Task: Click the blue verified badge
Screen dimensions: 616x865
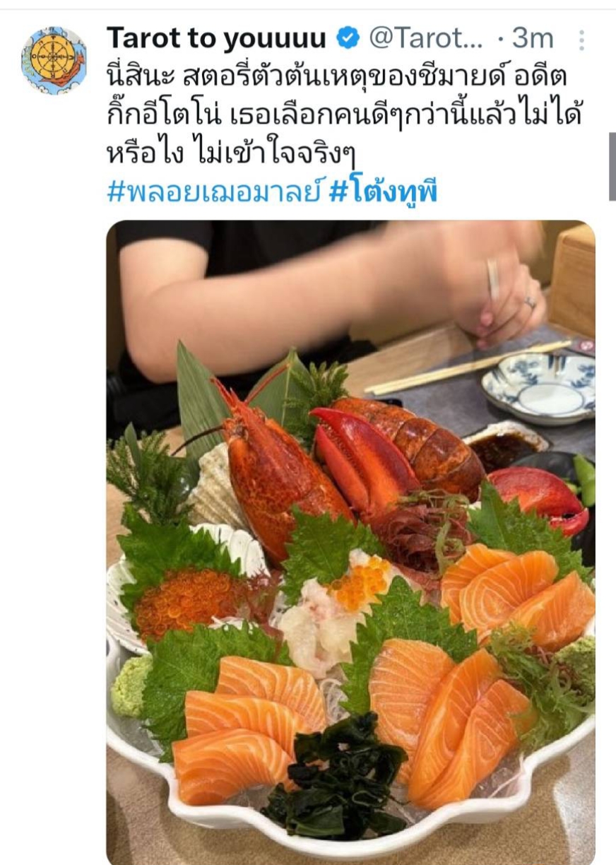Action: click(348, 39)
